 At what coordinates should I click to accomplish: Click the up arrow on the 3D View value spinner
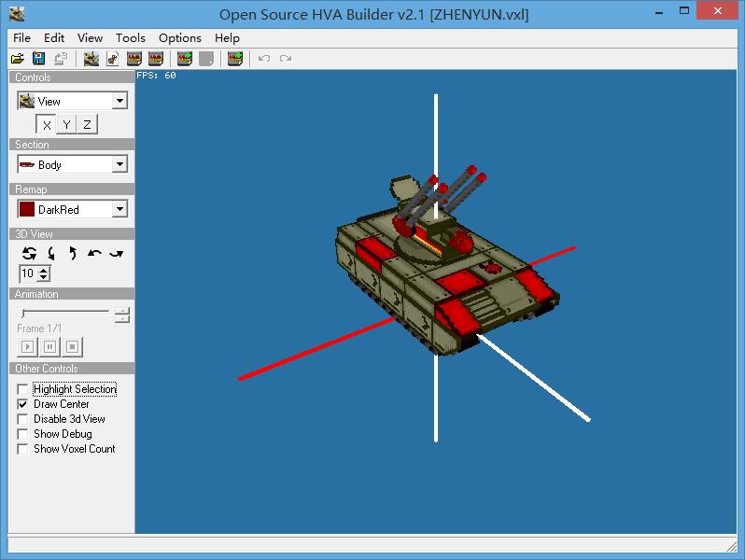(x=43, y=270)
